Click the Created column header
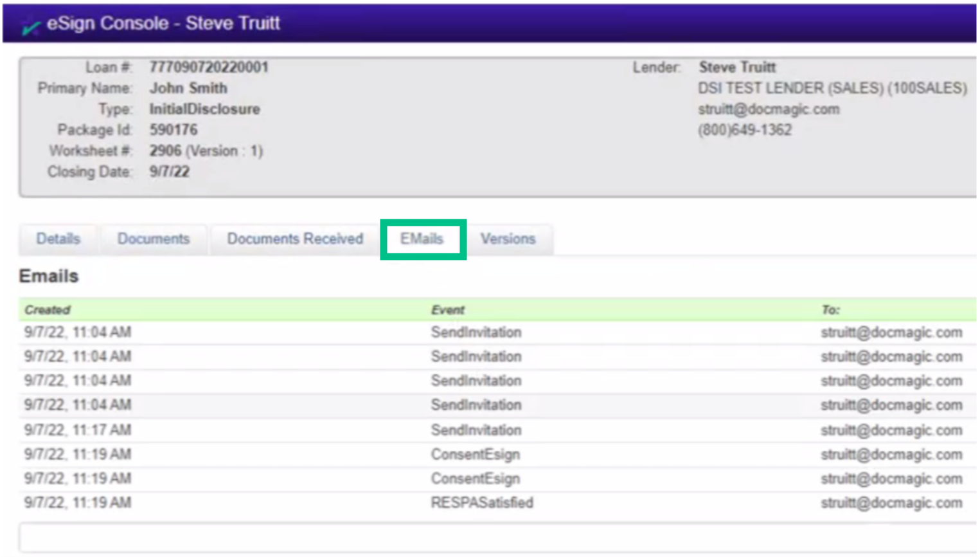980x557 pixels. click(x=48, y=310)
